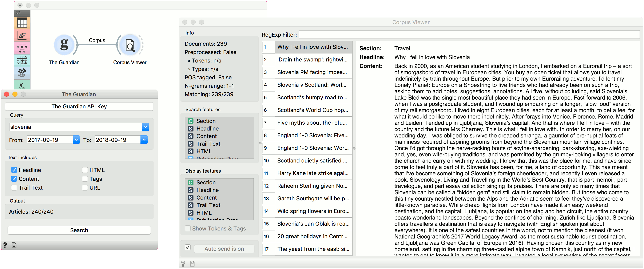Select Section in Display features
Viewport: 644px width, 269px height.
click(219, 182)
